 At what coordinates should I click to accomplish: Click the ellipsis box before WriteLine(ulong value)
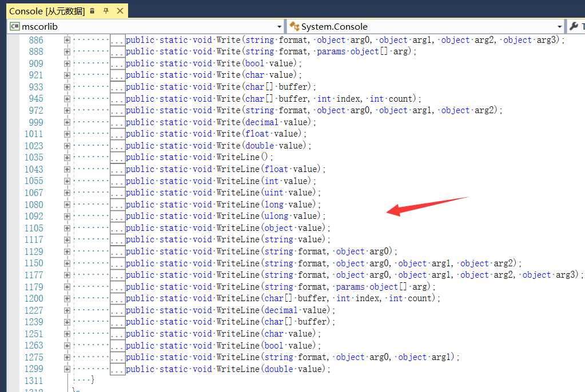coord(118,216)
